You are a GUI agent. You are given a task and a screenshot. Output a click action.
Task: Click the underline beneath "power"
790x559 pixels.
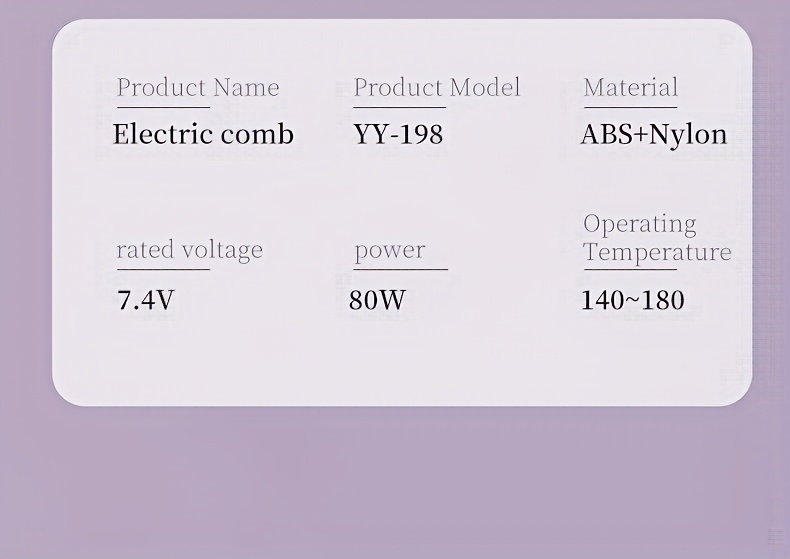400,269
